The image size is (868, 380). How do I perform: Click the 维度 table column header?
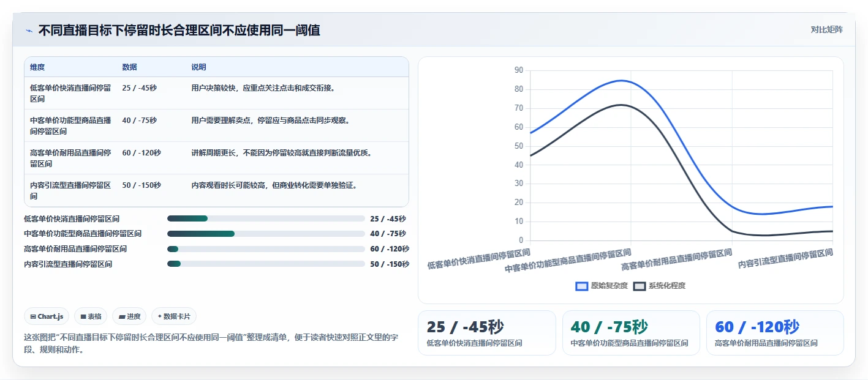point(37,67)
